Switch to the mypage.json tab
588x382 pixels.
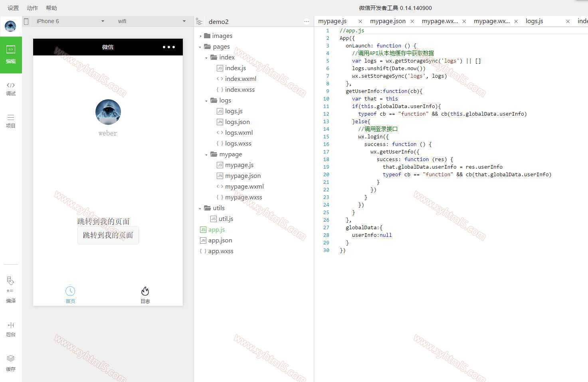[x=387, y=21]
